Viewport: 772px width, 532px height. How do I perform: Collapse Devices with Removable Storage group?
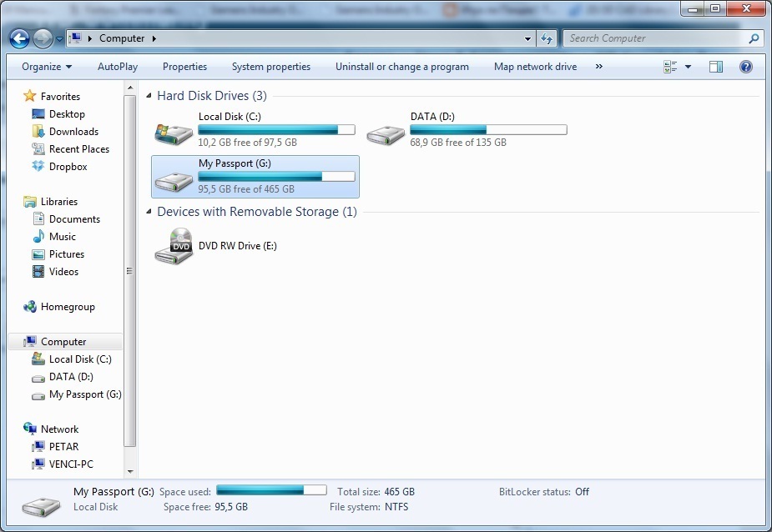tap(149, 212)
